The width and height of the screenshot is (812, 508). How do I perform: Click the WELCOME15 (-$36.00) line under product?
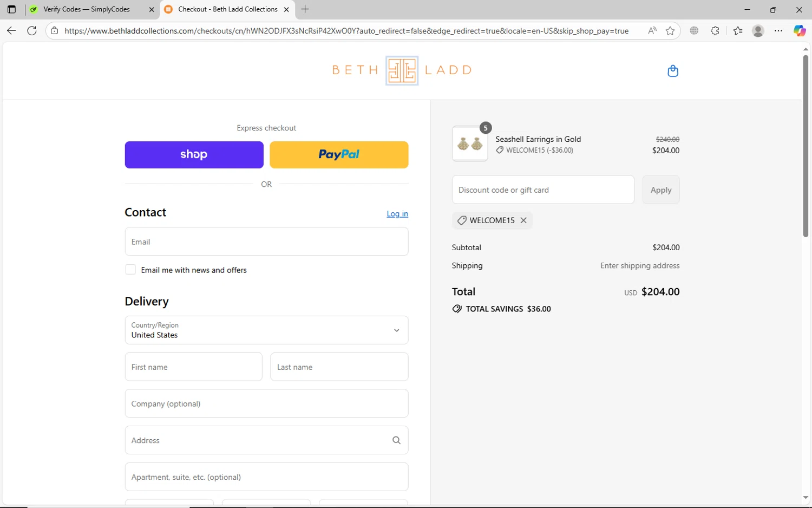(534, 150)
